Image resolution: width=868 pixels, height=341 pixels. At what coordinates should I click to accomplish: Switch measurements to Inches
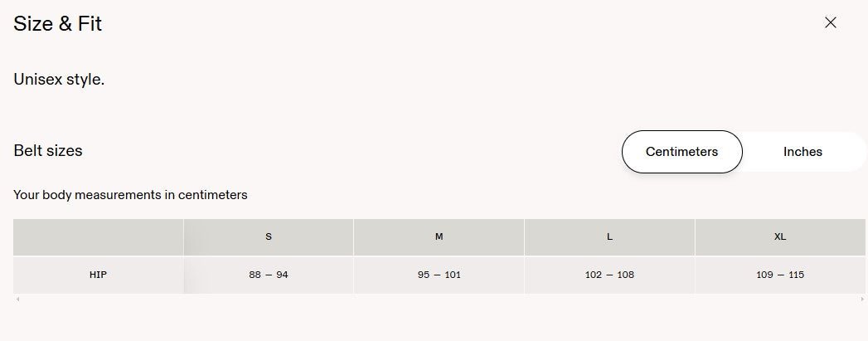tap(803, 152)
